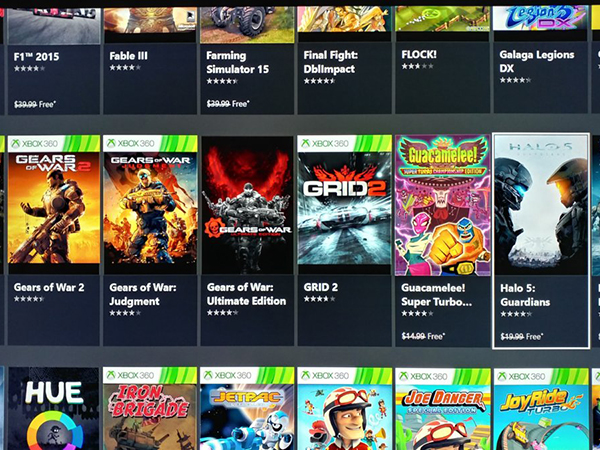Click the Gears of War: Judgment title text
The width and height of the screenshot is (600, 450).
coord(143,294)
